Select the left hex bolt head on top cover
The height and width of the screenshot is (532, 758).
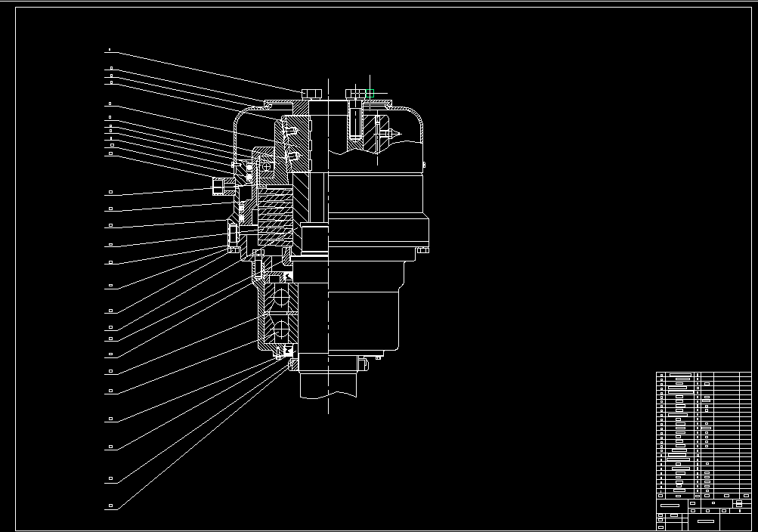312,94
